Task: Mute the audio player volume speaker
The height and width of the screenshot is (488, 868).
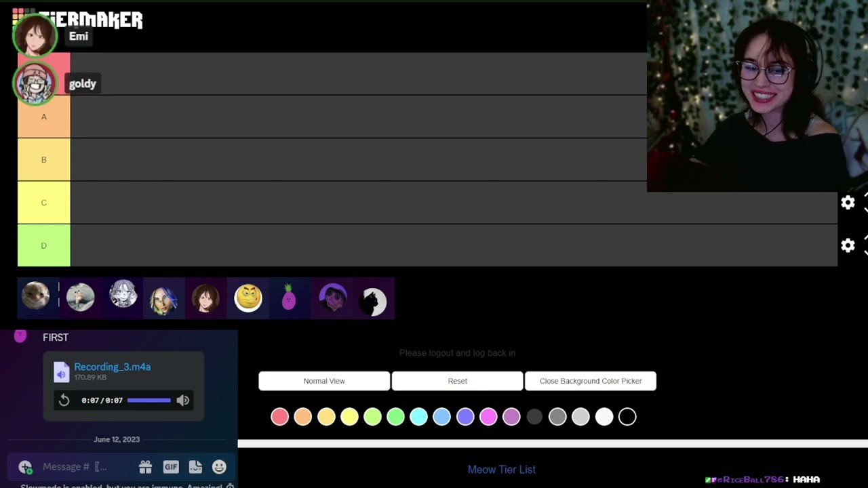Action: point(183,401)
